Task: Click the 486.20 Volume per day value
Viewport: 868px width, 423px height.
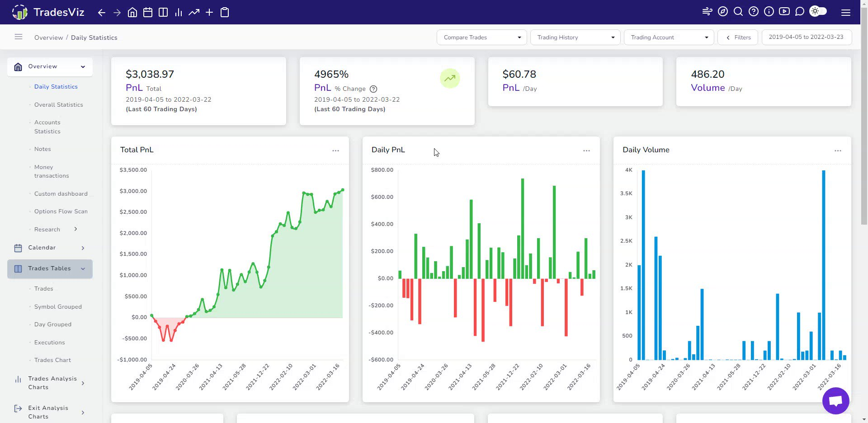Action: 708,74
